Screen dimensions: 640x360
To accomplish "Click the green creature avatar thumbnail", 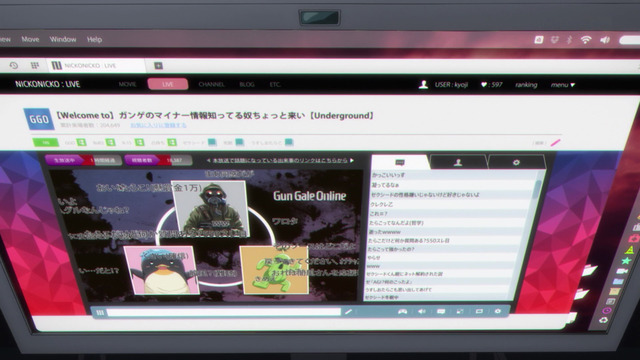I will point(274,270).
